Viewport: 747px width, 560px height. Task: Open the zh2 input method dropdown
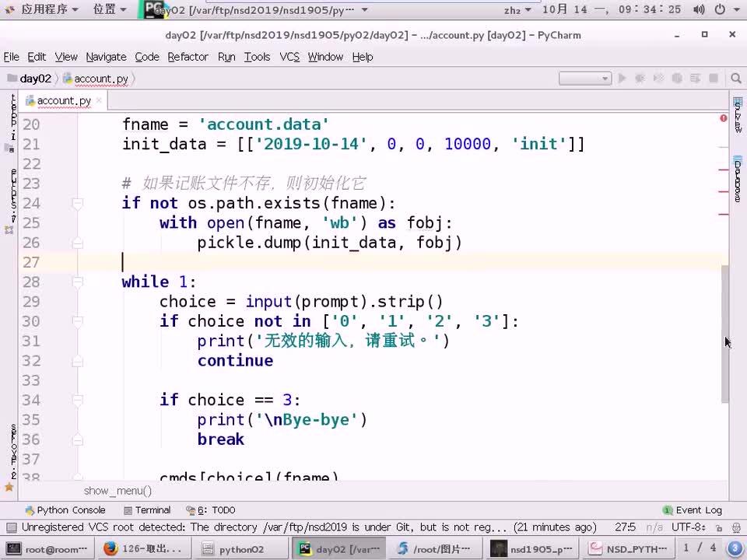point(518,9)
